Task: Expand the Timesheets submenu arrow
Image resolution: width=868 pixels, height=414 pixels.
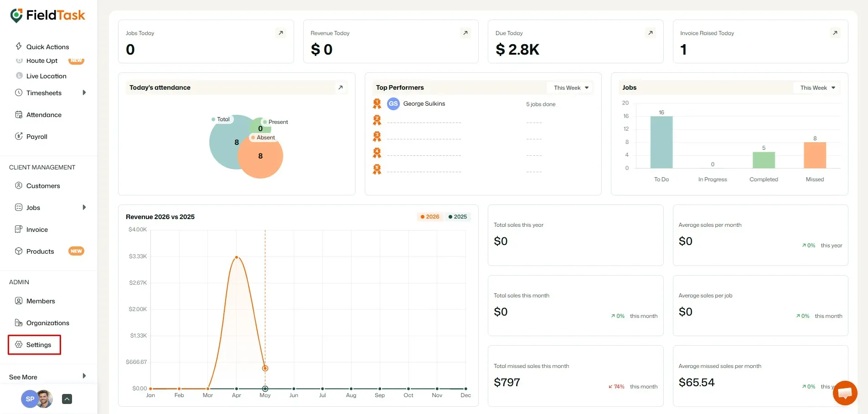Action: (84, 92)
